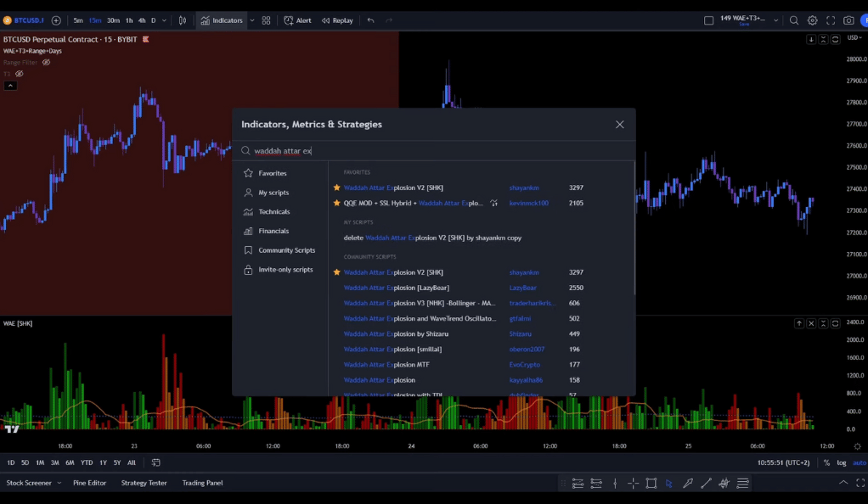Take a snapshot with camera icon
Image resolution: width=868 pixels, height=504 pixels.
[x=848, y=20]
